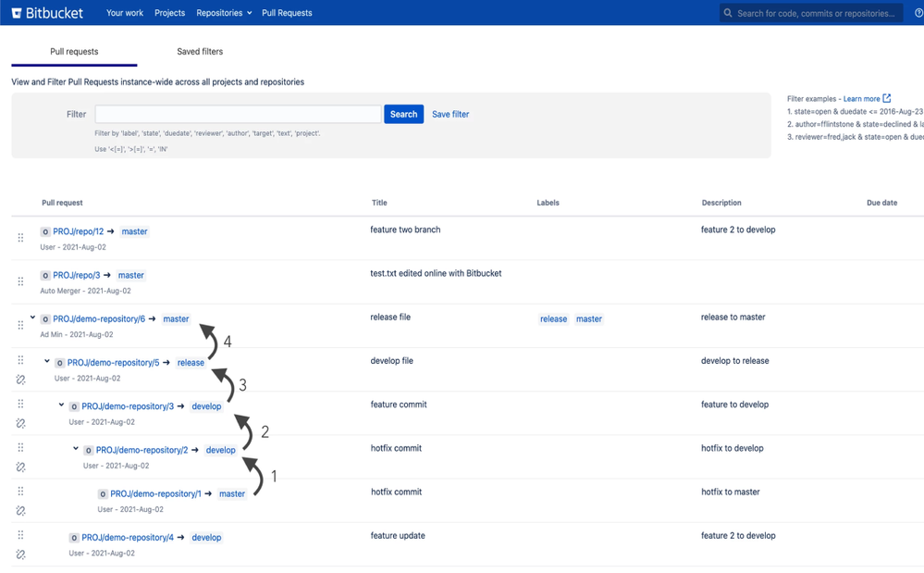Click open-state badge of PROJ/demo-repository/4
The width and height of the screenshot is (924, 573).
pyautogui.click(x=74, y=538)
